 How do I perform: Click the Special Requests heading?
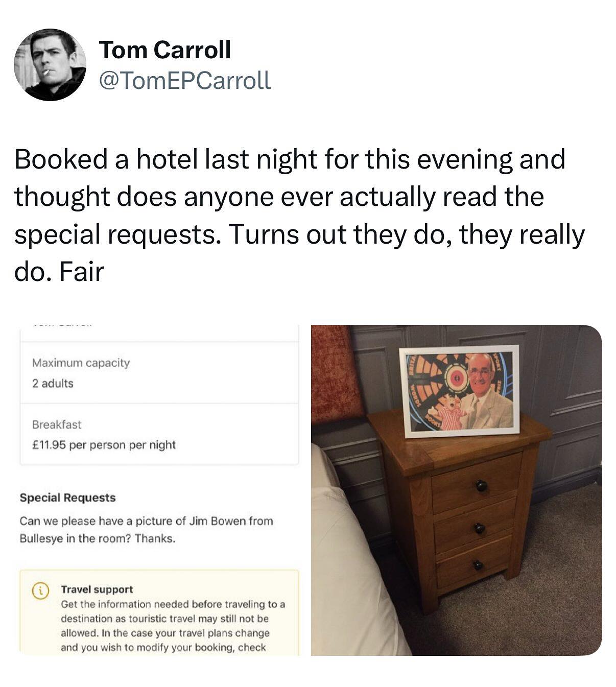pos(67,498)
